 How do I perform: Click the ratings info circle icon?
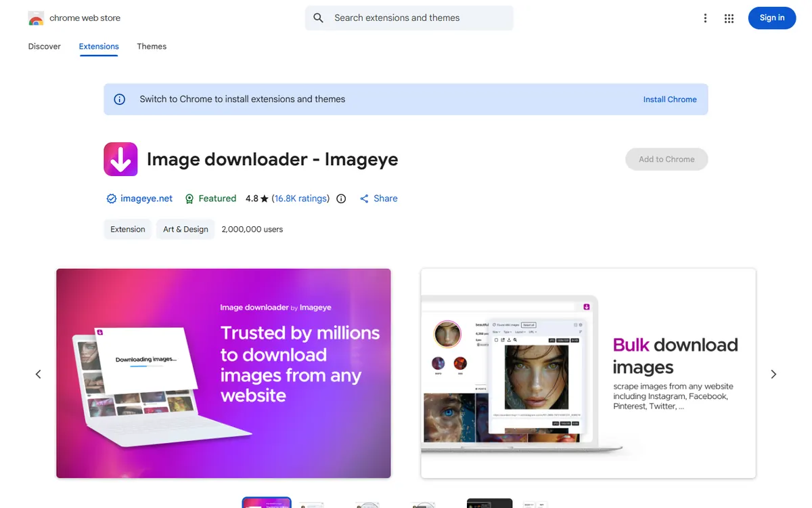[x=341, y=198]
